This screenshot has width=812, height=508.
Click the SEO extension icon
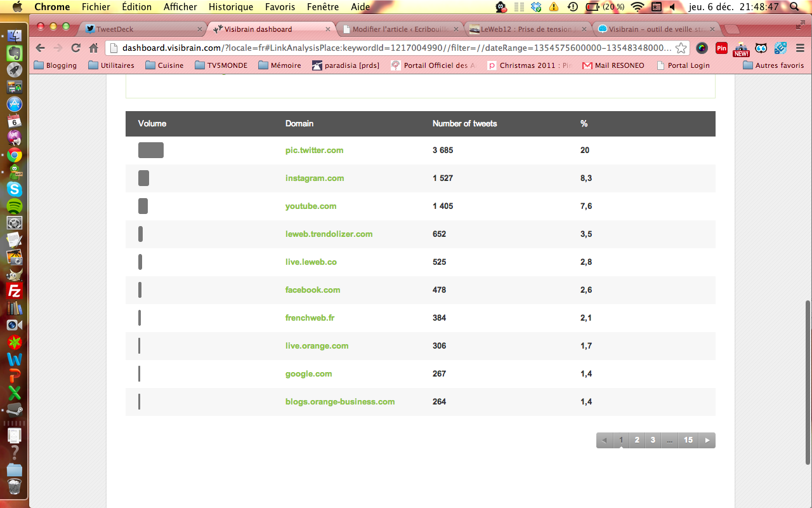780,48
